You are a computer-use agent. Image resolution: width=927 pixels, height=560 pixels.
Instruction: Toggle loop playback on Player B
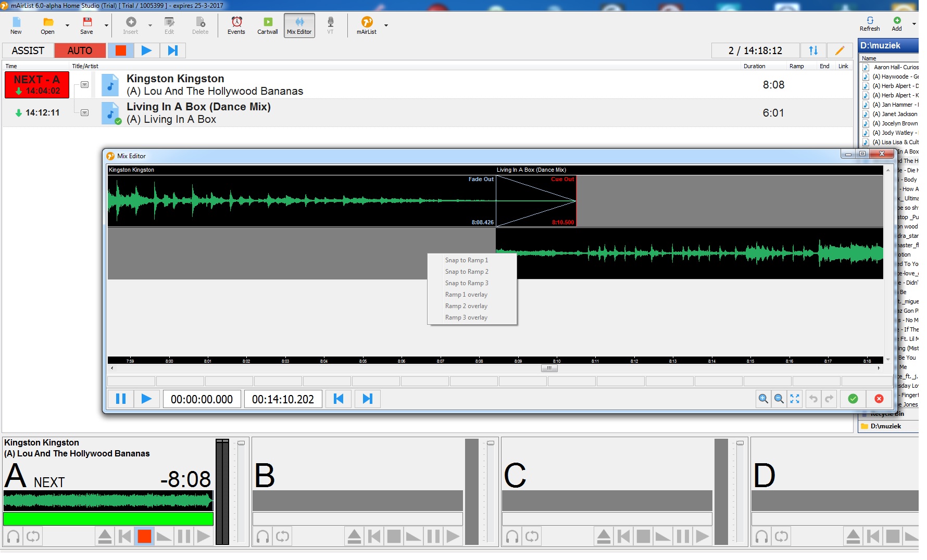(x=282, y=536)
